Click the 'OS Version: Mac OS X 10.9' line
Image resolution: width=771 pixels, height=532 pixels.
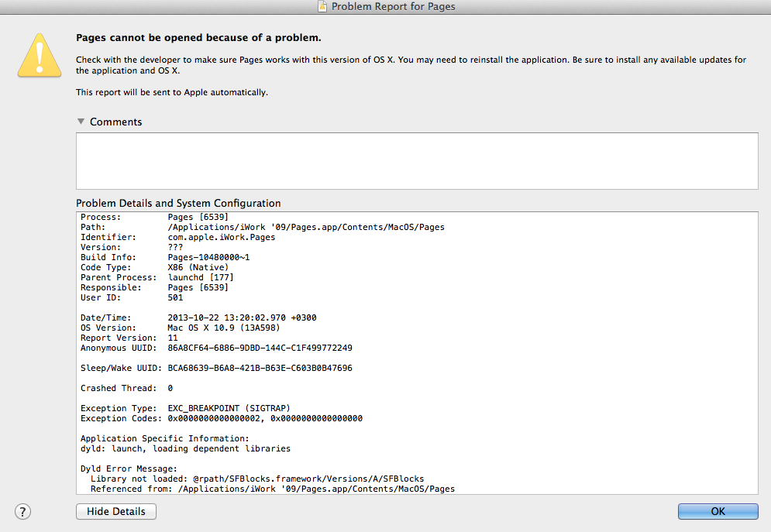180,328
